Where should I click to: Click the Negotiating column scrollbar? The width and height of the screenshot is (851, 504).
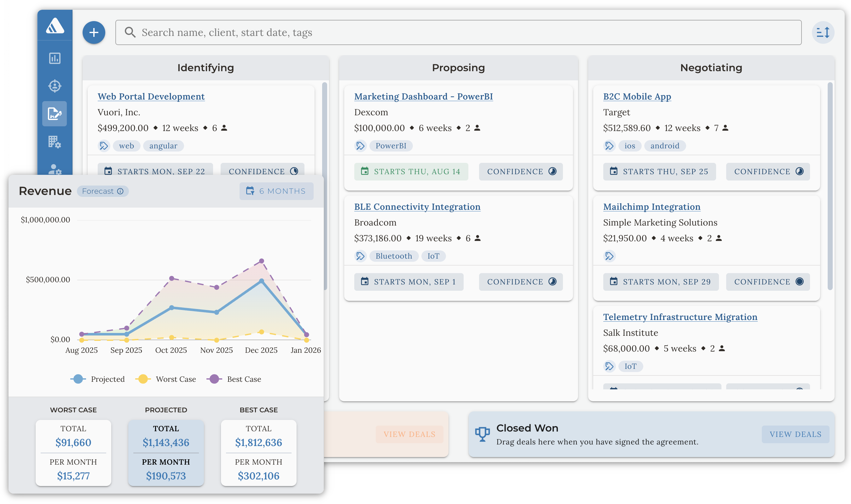(830, 186)
